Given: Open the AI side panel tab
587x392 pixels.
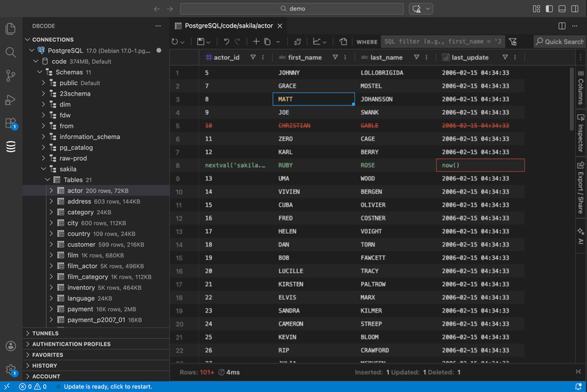Looking at the screenshot, I should tap(581, 237).
